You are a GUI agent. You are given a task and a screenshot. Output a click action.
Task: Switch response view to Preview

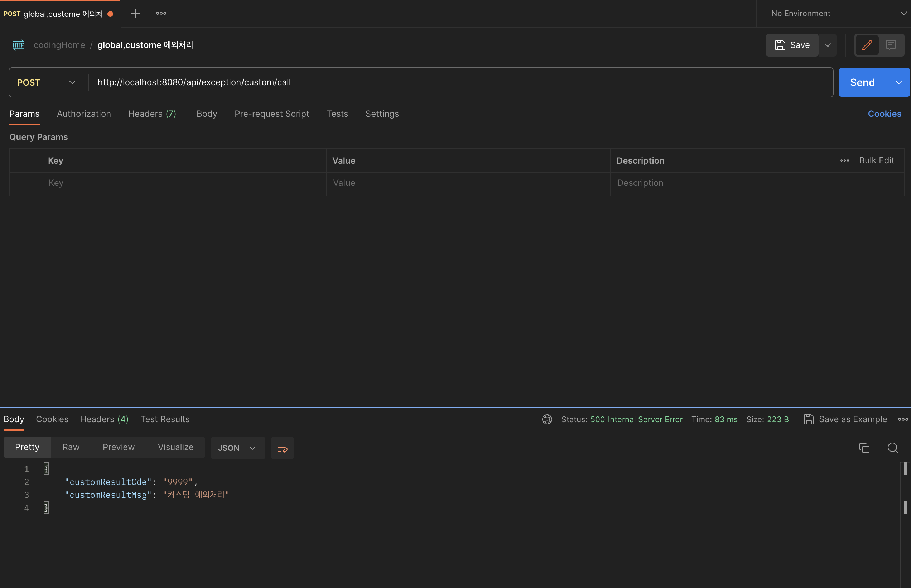click(119, 447)
